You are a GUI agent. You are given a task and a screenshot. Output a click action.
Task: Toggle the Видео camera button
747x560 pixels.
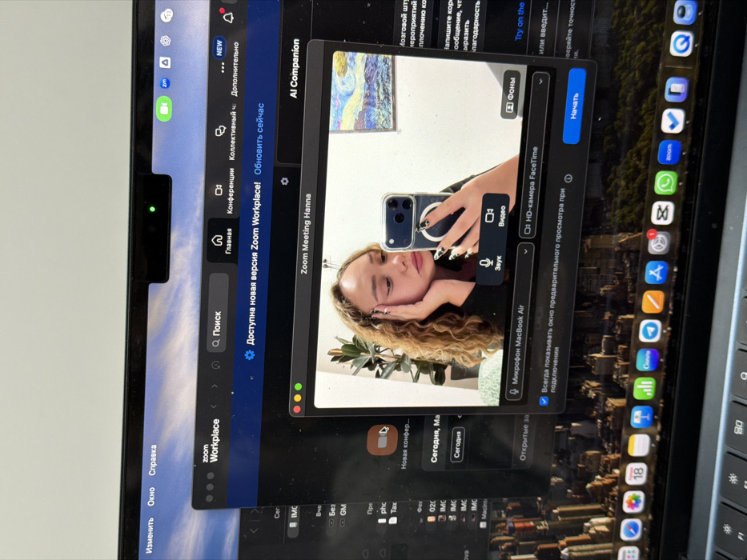[495, 215]
